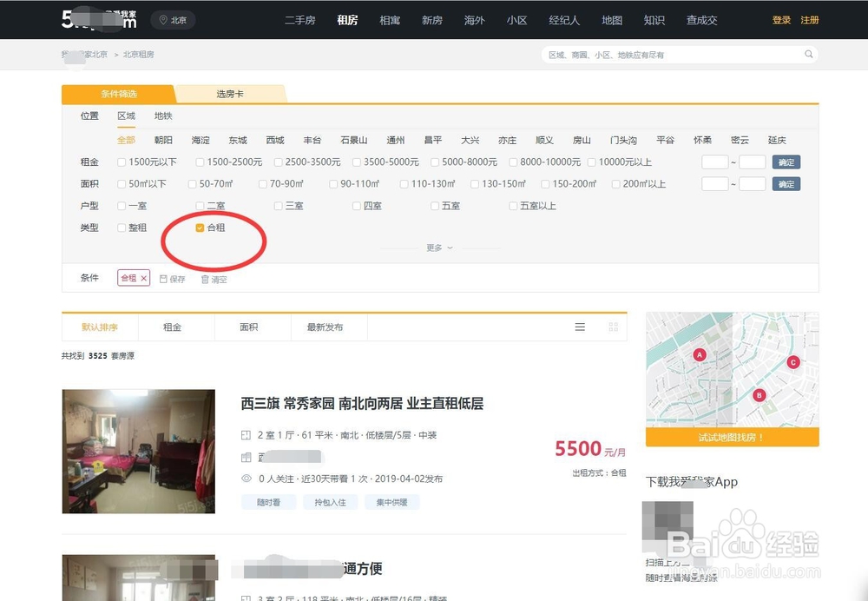Open the 海外 menu
Image resolution: width=868 pixels, height=601 pixels.
click(x=475, y=20)
